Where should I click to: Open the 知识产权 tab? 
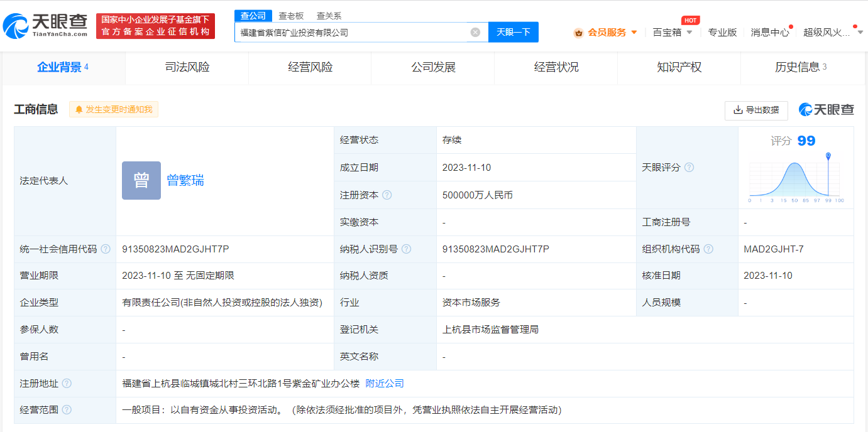click(x=679, y=67)
